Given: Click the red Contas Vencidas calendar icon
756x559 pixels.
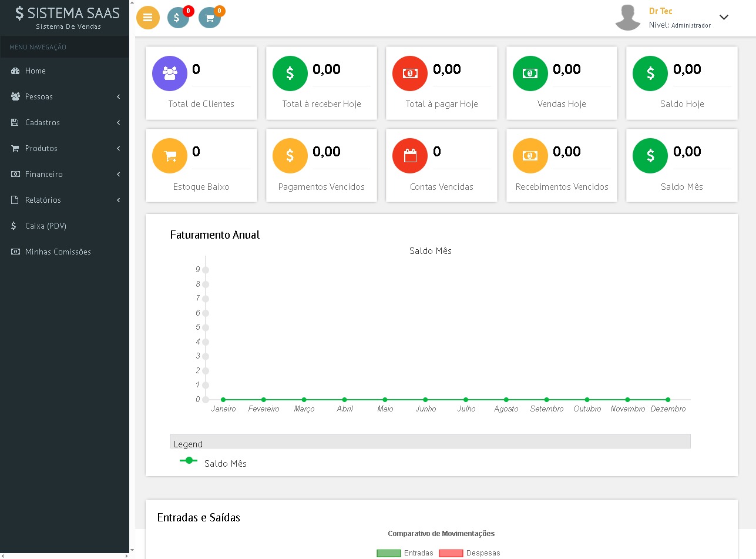Looking at the screenshot, I should click(x=410, y=156).
